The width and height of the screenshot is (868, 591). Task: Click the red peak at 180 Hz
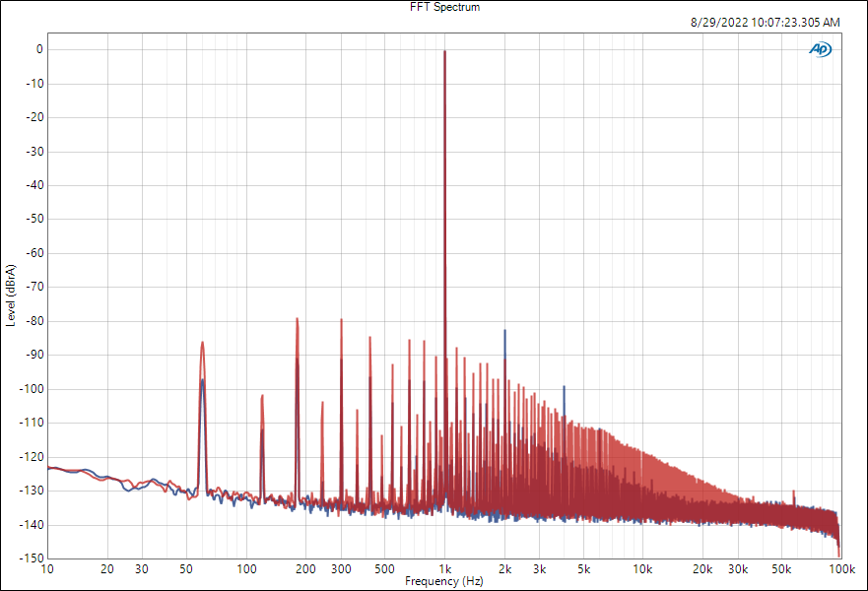click(297, 320)
